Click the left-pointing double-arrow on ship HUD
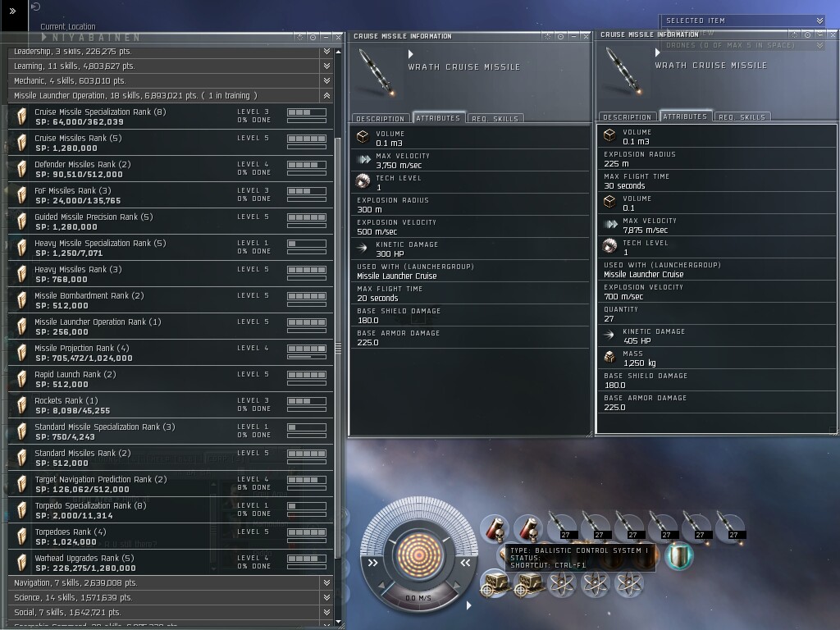This screenshot has width=840, height=630. point(465,563)
